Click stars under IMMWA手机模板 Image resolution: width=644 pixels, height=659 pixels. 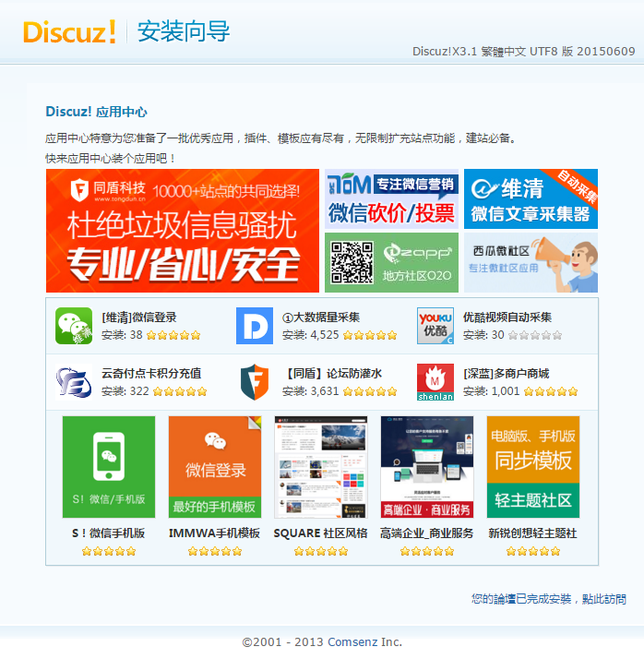point(215,551)
